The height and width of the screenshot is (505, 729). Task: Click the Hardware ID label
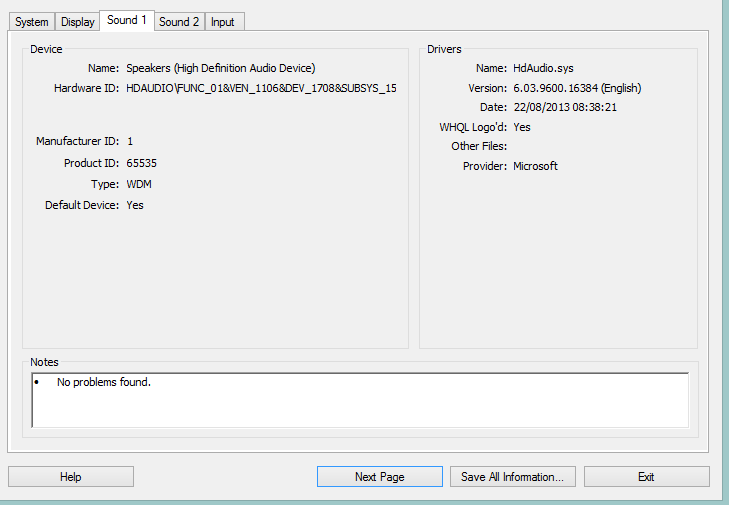point(86,88)
